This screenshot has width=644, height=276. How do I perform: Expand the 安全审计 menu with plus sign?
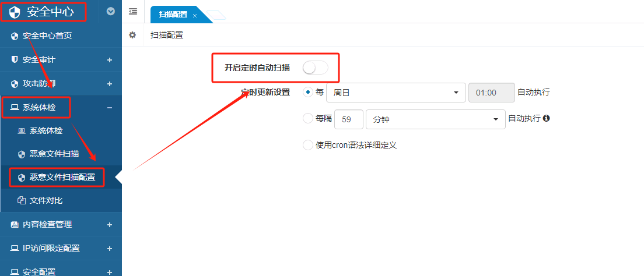[x=110, y=60]
